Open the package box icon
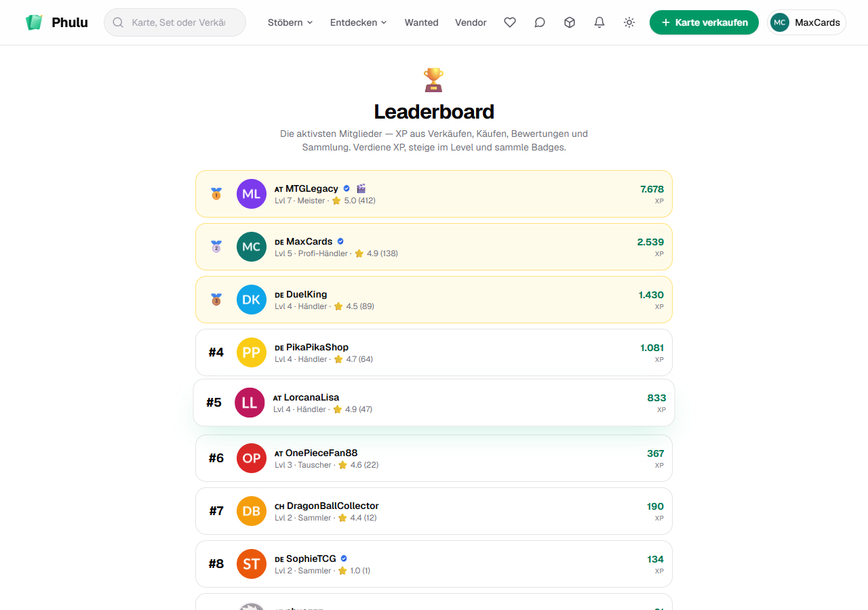 coord(570,22)
